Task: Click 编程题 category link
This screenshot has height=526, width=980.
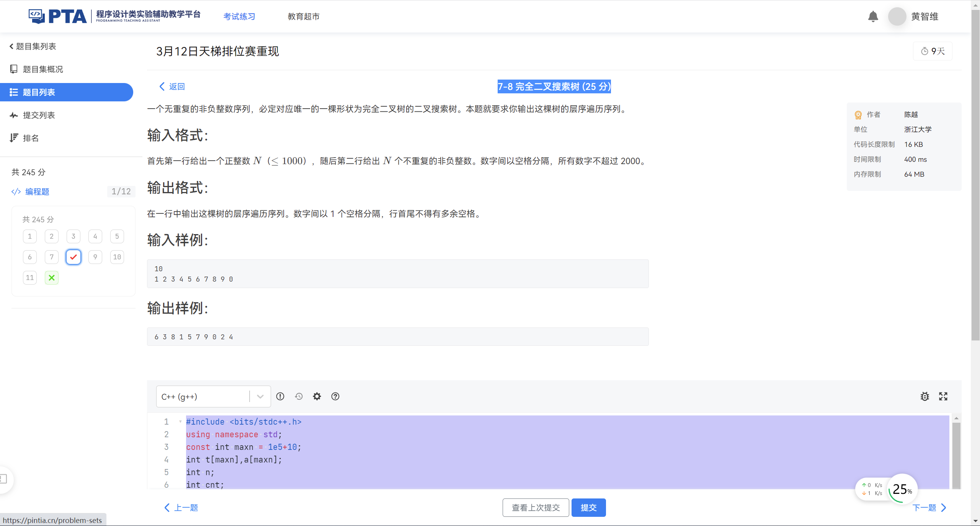Action: pos(38,192)
